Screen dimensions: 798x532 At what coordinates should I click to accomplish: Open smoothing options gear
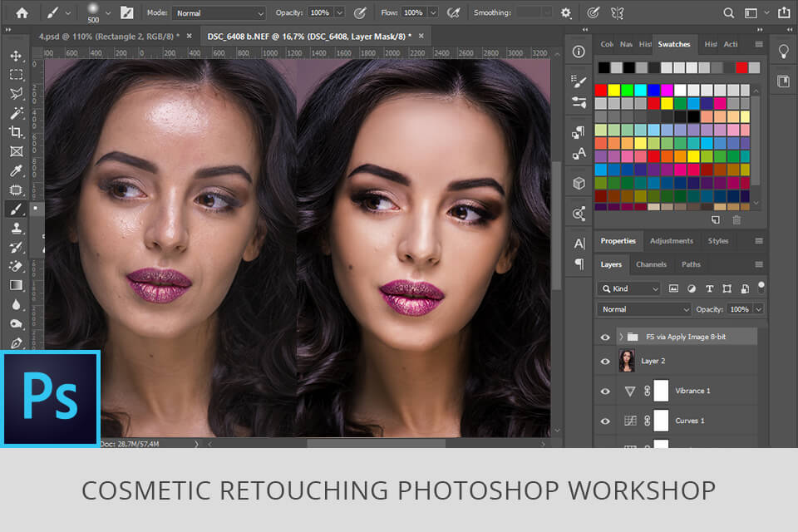point(566,12)
